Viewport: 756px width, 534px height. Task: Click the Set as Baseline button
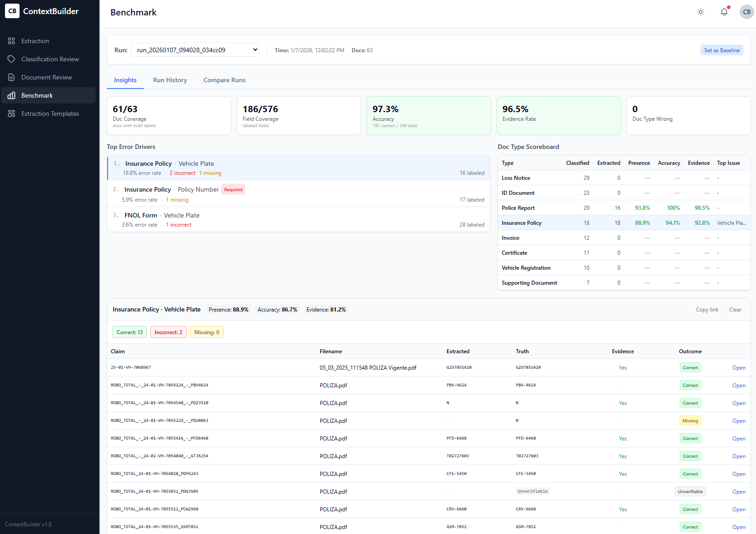[x=722, y=50]
